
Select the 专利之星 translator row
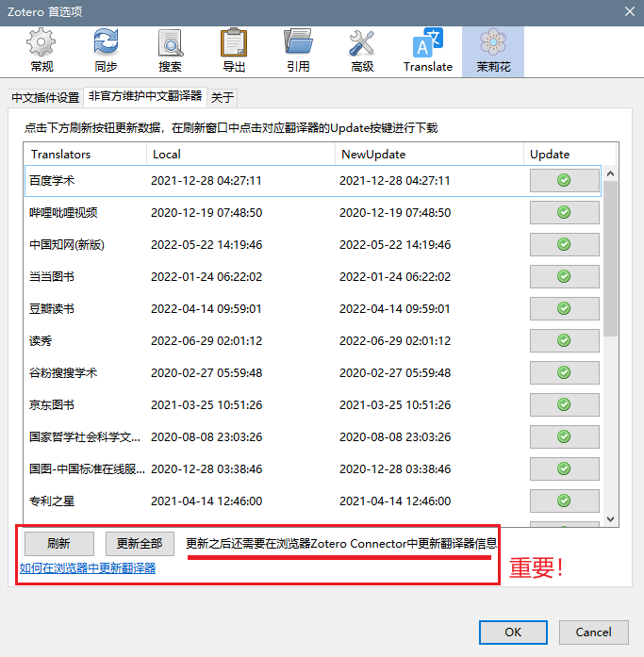313,501
